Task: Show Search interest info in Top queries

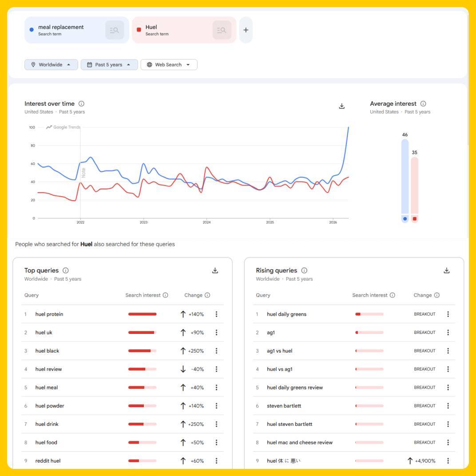Action: click(166, 295)
